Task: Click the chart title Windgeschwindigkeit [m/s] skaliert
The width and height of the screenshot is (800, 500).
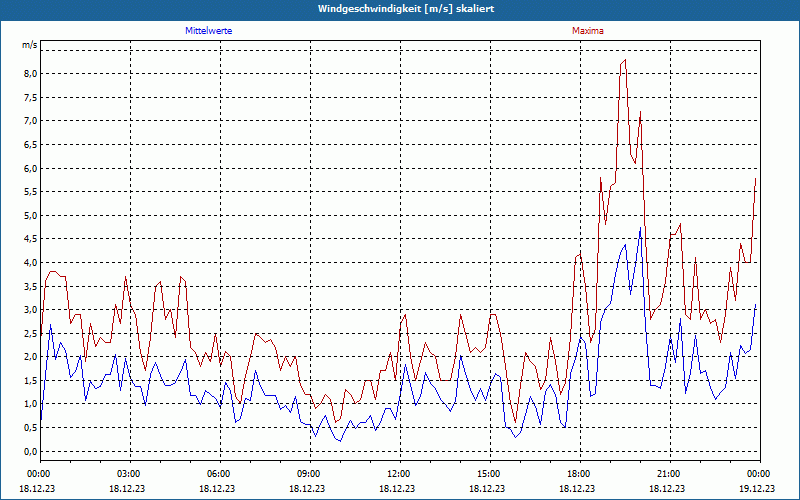Action: click(406, 9)
